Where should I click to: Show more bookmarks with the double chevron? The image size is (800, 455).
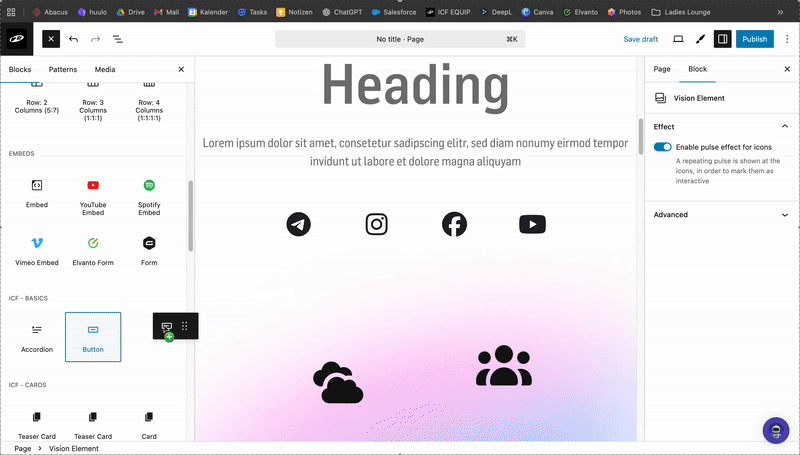(x=780, y=12)
